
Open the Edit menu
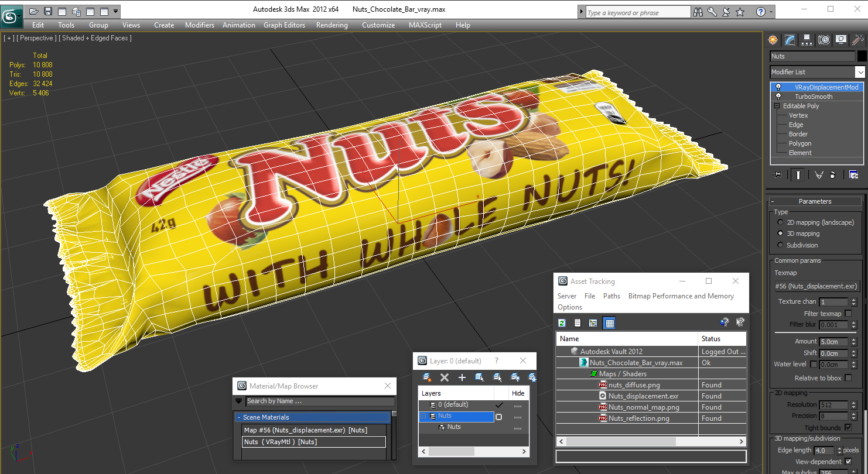(38, 25)
